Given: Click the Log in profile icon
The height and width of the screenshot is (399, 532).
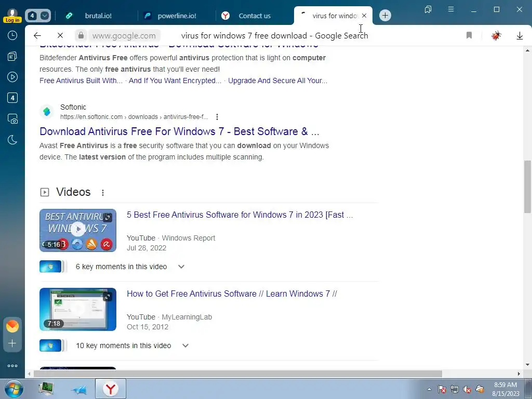Looking at the screenshot, I should [x=12, y=15].
